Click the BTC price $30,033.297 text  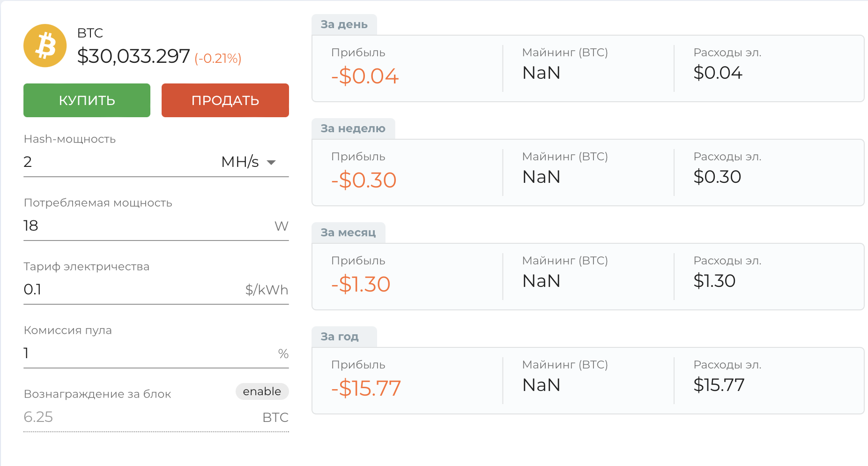[134, 56]
